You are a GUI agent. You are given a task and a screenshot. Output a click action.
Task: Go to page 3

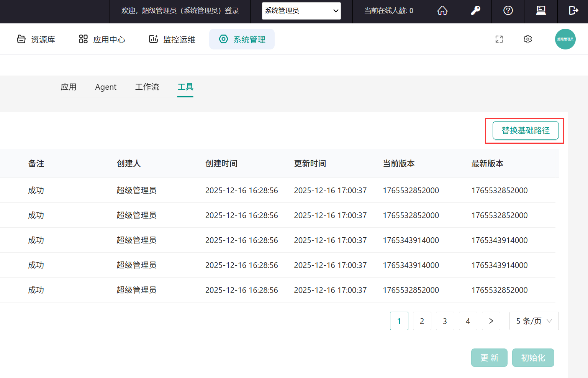(445, 321)
